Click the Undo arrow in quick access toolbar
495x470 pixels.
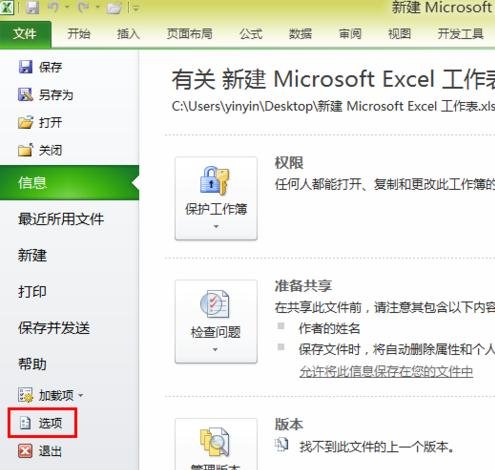pos(54,7)
